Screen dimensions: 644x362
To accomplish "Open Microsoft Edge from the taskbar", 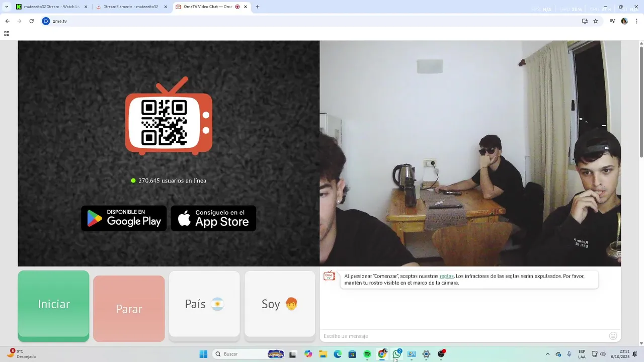I will click(x=338, y=354).
